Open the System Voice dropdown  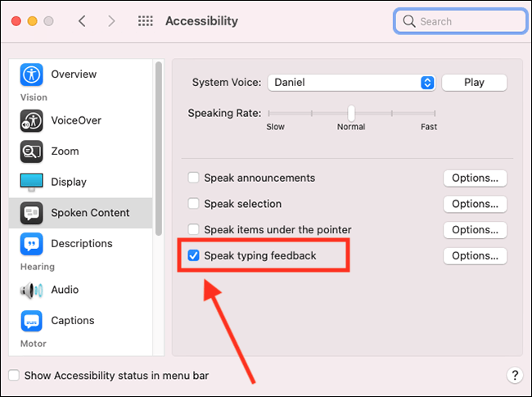click(x=351, y=83)
